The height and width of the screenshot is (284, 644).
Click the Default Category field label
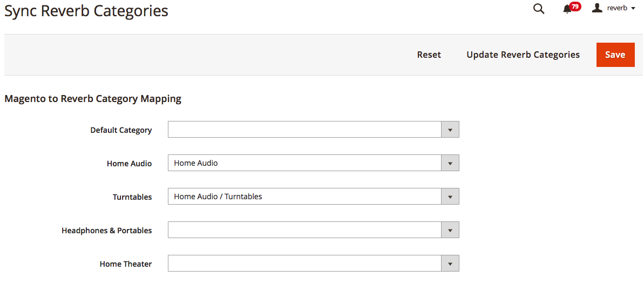click(x=121, y=130)
